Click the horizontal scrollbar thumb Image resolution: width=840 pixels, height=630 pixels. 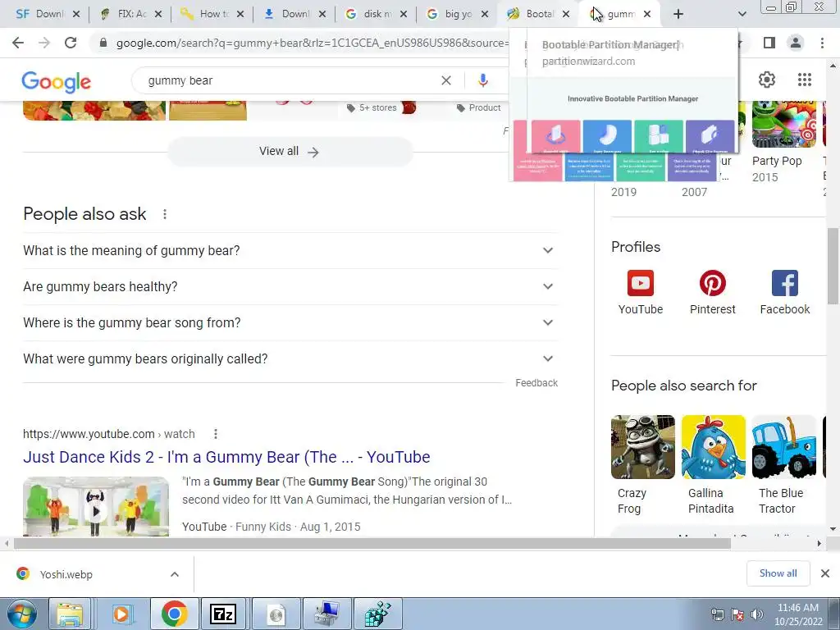click(x=372, y=543)
